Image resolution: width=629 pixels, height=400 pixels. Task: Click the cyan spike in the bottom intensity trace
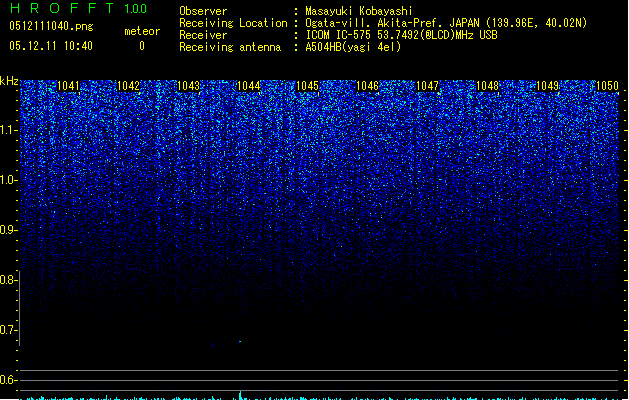[240, 394]
